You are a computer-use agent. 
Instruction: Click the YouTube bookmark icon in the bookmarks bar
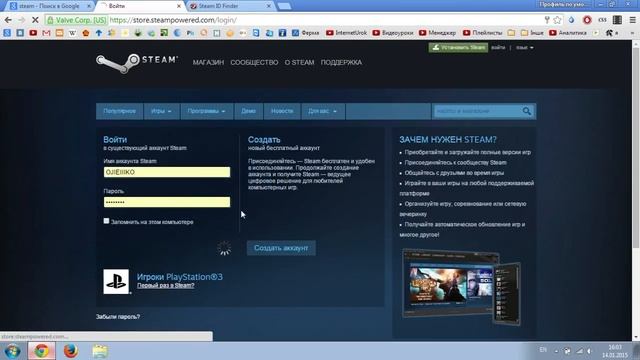pos(33,33)
